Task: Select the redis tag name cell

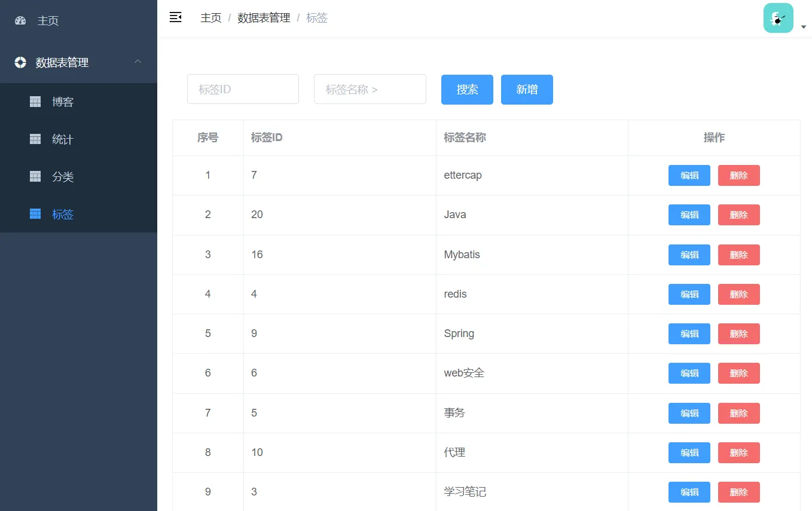Action: coord(532,294)
